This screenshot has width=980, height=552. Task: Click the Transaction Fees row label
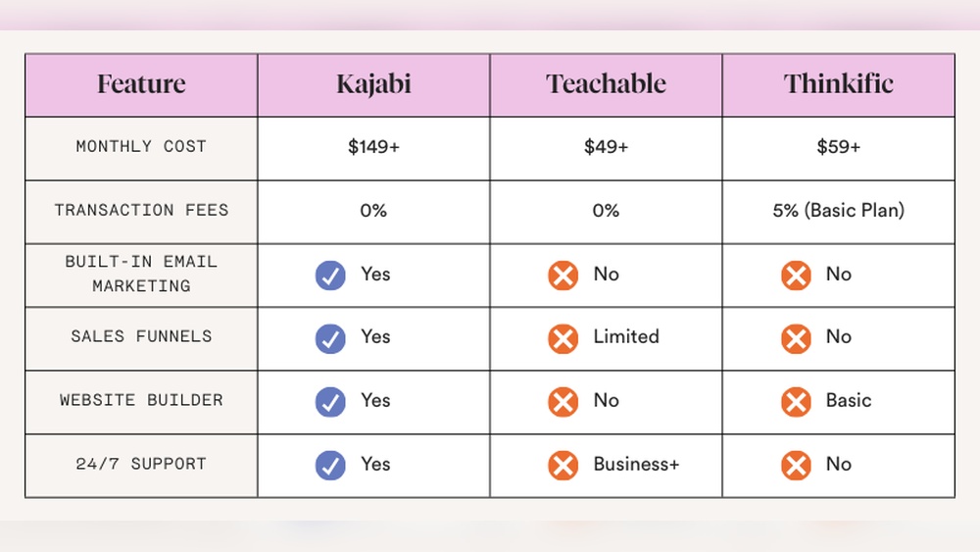coord(141,211)
